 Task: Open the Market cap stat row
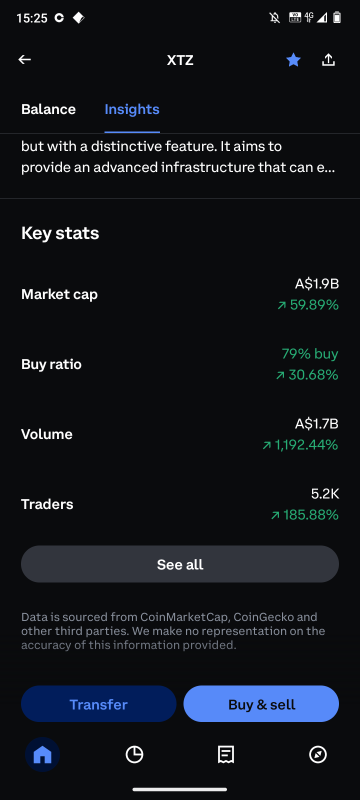pos(180,294)
